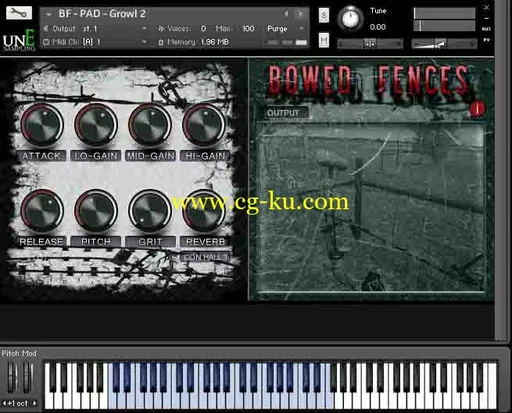Click the MID-GAIN knob
Screen dimensions: 512x413
(150, 125)
